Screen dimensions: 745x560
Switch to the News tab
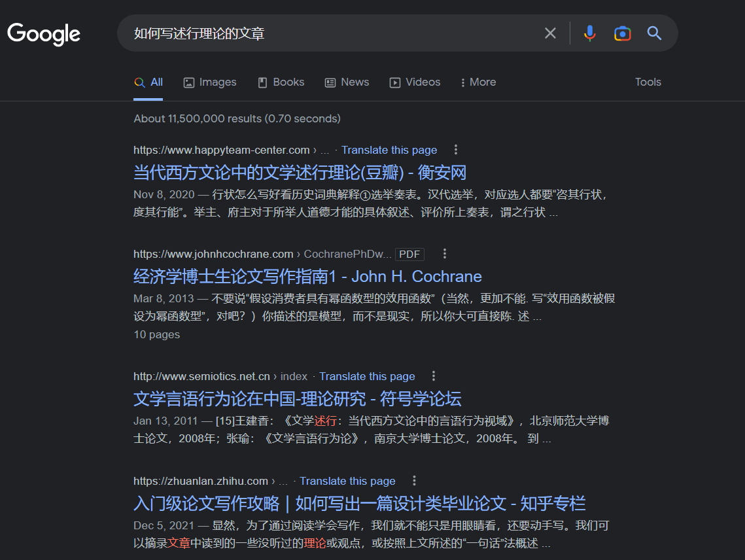pyautogui.click(x=347, y=82)
